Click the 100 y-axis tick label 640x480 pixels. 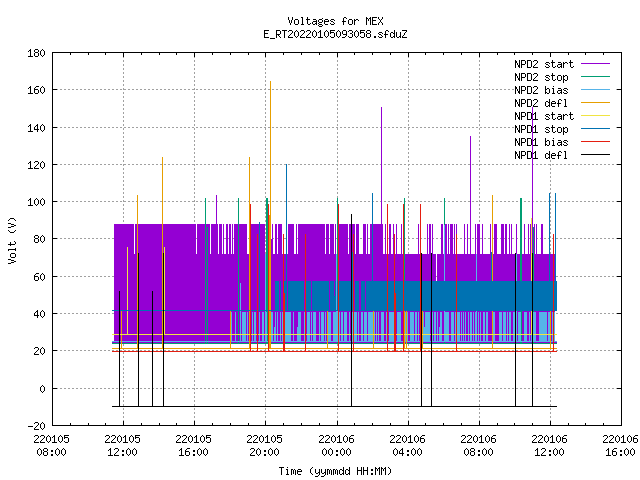click(36, 202)
